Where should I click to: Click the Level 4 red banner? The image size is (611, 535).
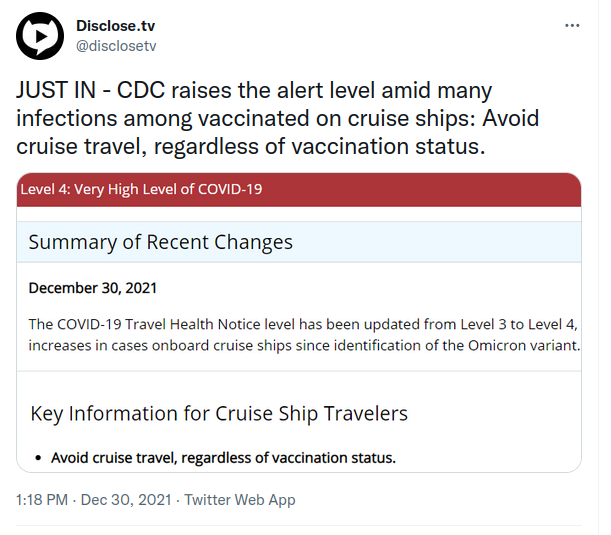(299, 190)
